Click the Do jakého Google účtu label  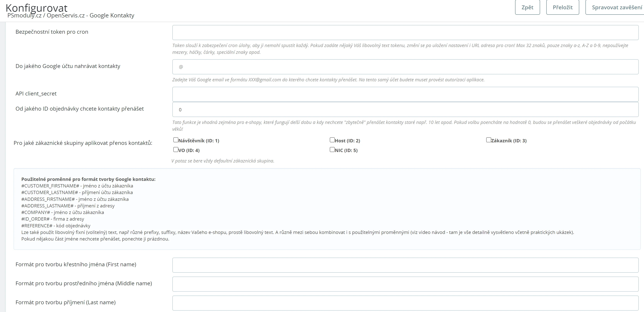tap(68, 66)
